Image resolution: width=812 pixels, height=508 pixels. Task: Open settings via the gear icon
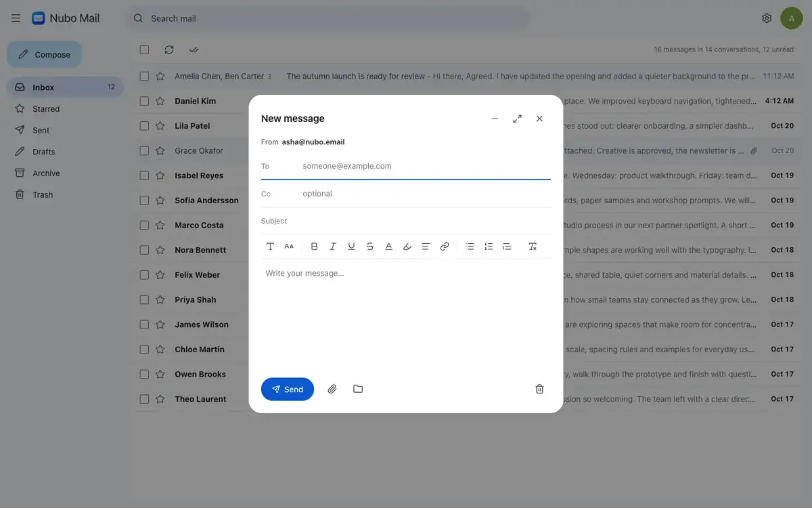pos(767,18)
